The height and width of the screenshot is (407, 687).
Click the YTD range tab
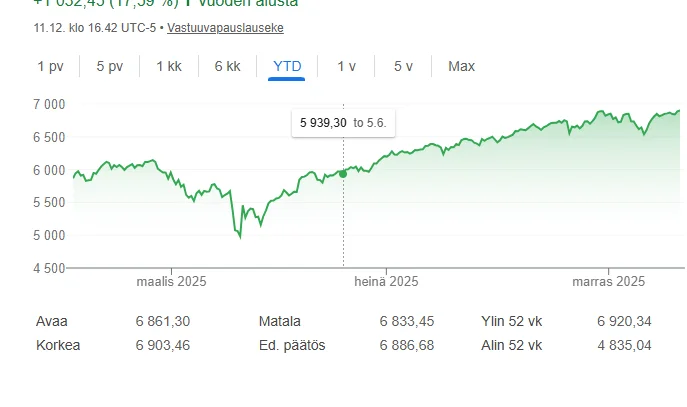coord(287,66)
